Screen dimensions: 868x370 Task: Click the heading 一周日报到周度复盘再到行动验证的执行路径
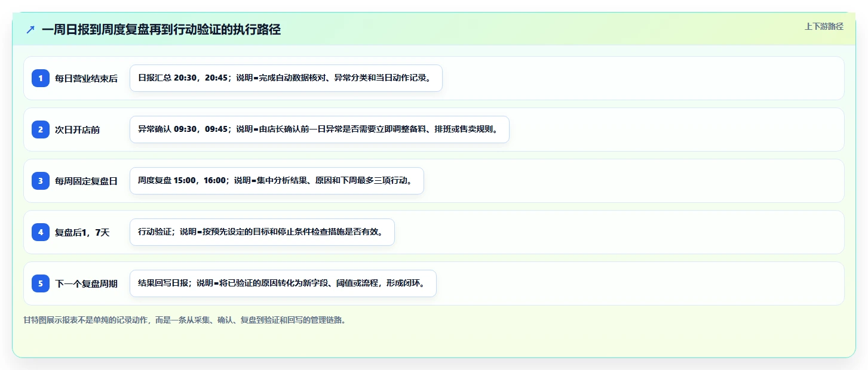click(x=161, y=29)
